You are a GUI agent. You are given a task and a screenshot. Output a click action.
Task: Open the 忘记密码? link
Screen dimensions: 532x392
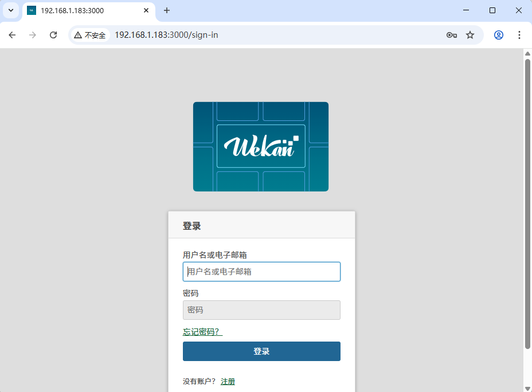coord(202,332)
